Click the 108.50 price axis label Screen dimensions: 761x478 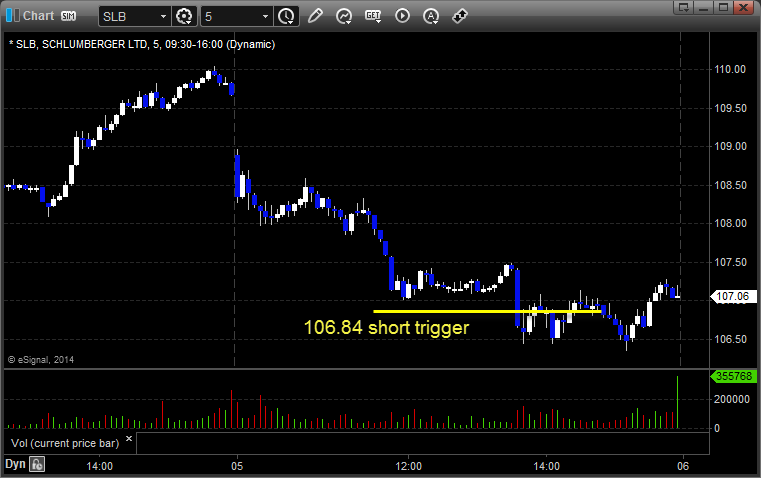click(x=730, y=185)
